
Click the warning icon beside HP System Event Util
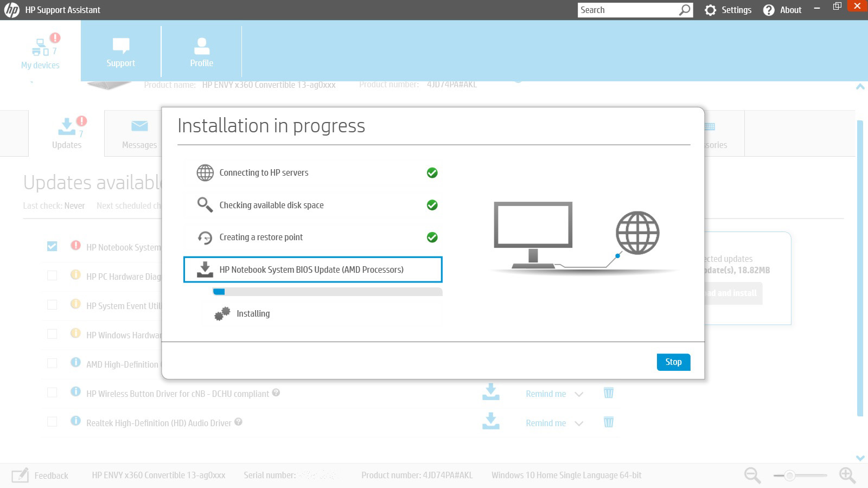pyautogui.click(x=76, y=304)
